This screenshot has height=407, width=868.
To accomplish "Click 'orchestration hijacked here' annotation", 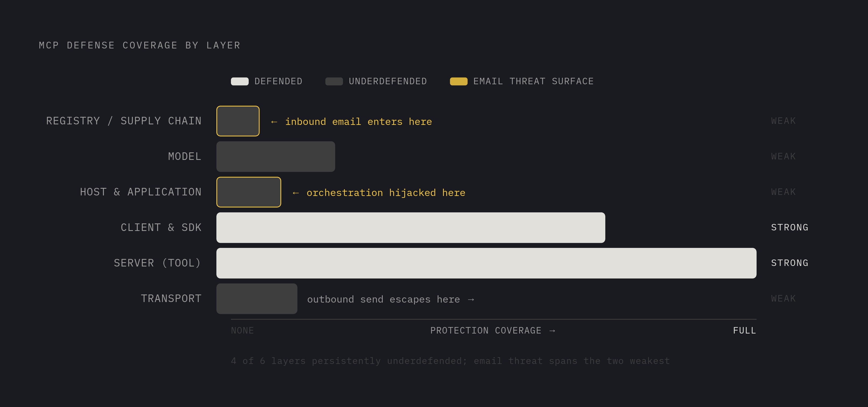I will (x=379, y=193).
